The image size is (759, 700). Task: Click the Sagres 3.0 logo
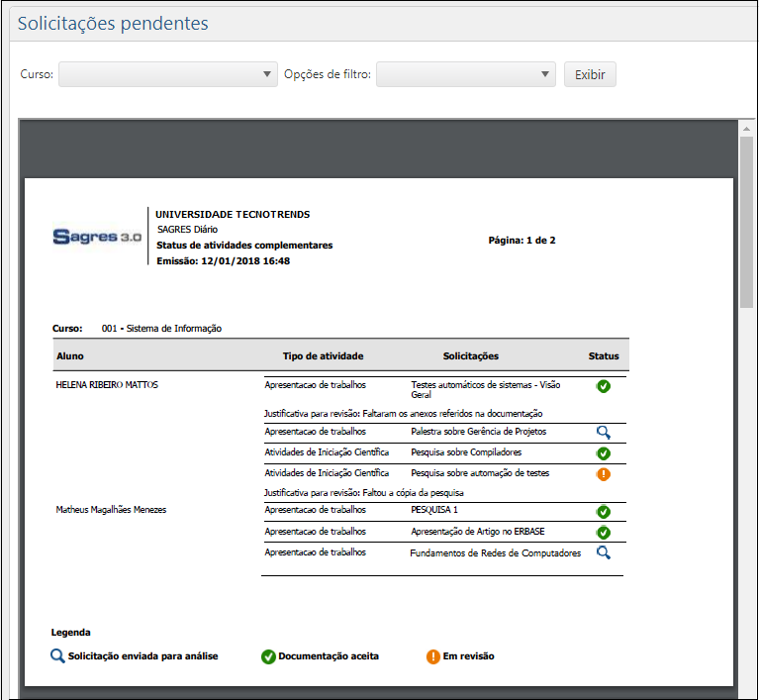point(97,238)
